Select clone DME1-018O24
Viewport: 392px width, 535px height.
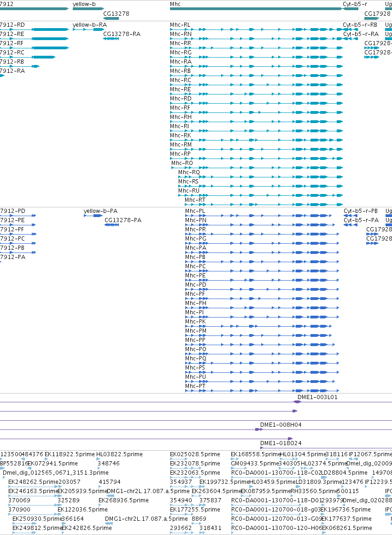(281, 443)
